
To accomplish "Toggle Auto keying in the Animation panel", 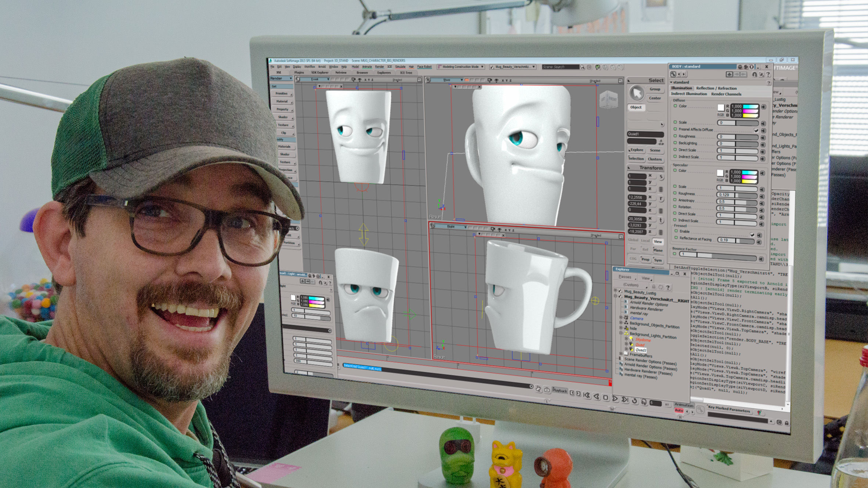I will tap(679, 410).
